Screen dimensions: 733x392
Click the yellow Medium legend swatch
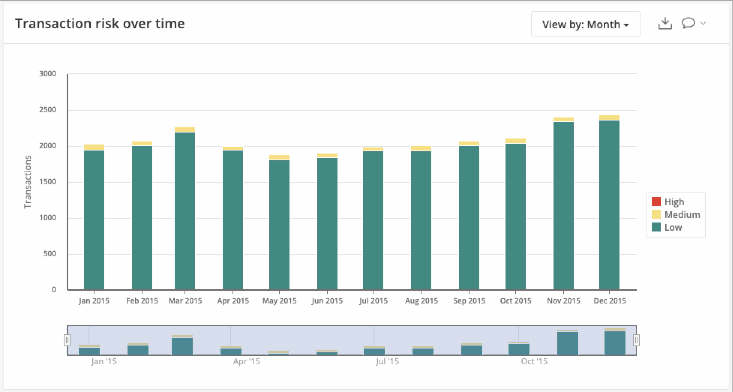[x=656, y=214]
